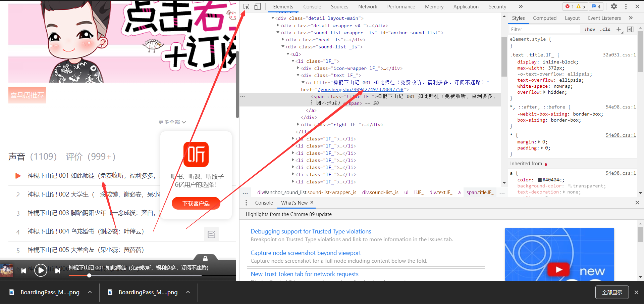Activate the inspect element picker icon

(x=246, y=6)
